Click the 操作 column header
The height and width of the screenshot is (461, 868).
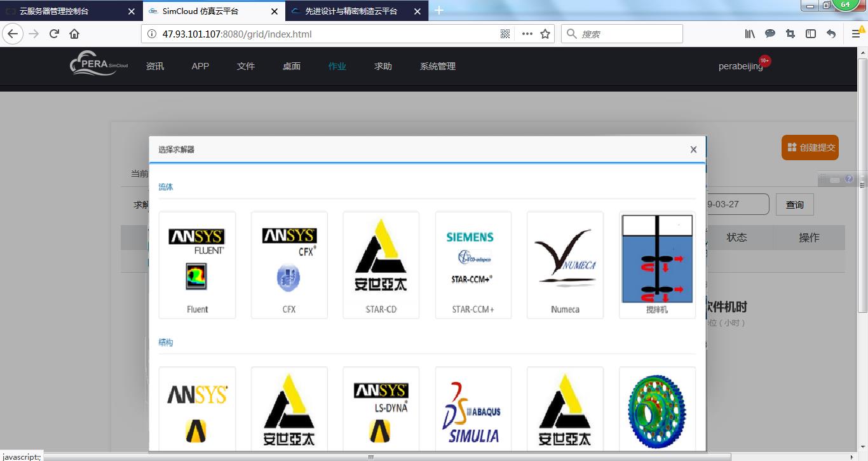[809, 237]
